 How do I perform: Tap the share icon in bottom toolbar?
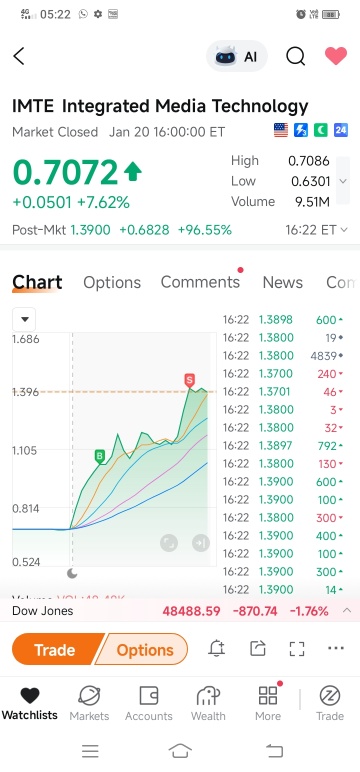258,648
